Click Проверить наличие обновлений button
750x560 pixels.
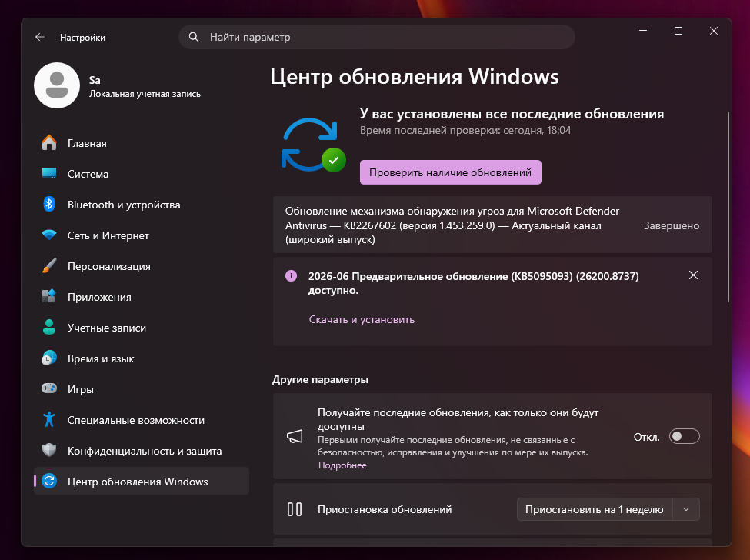coord(451,172)
